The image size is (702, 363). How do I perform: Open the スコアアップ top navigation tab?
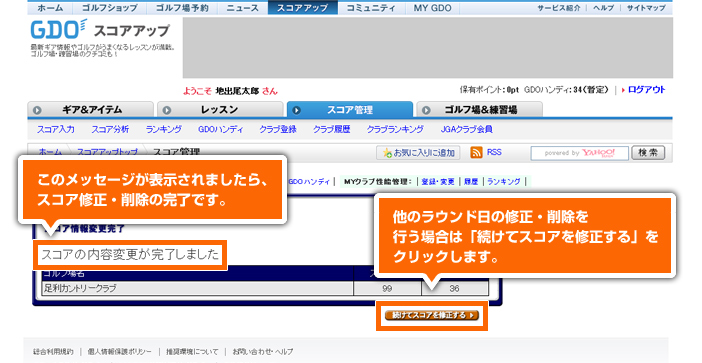coord(303,8)
